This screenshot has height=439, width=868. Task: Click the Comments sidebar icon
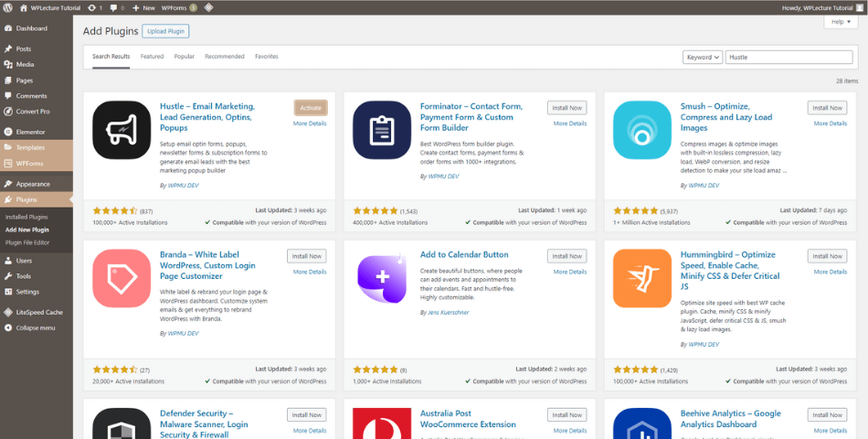click(8, 96)
